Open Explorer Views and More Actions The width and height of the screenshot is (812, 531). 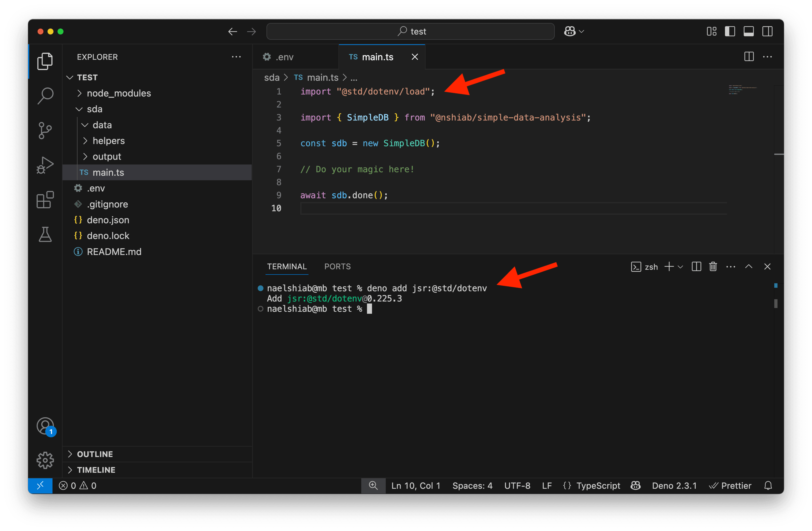(236, 57)
